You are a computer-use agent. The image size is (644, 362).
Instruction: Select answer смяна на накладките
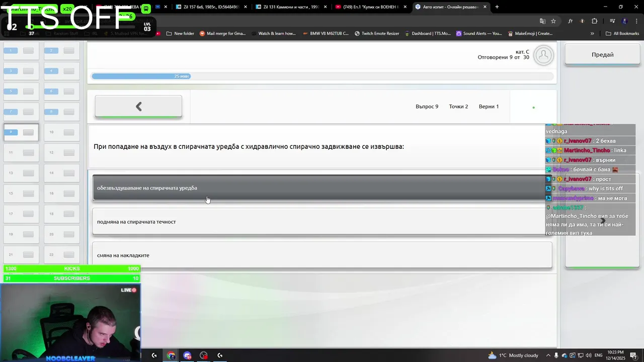322,255
